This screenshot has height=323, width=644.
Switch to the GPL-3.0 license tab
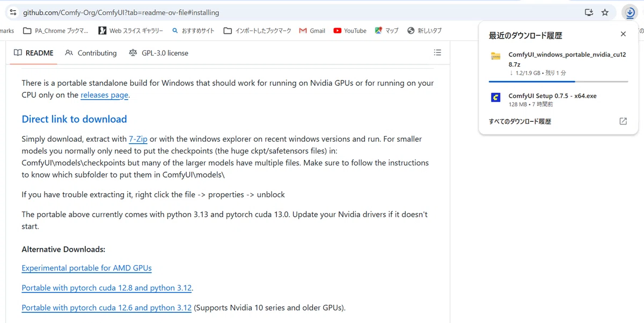159,53
